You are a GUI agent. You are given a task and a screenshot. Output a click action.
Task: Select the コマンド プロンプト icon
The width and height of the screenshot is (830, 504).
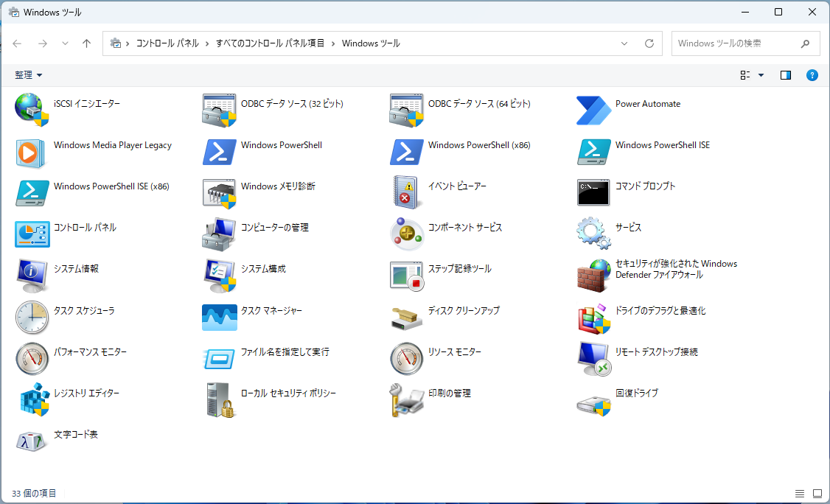tap(593, 193)
